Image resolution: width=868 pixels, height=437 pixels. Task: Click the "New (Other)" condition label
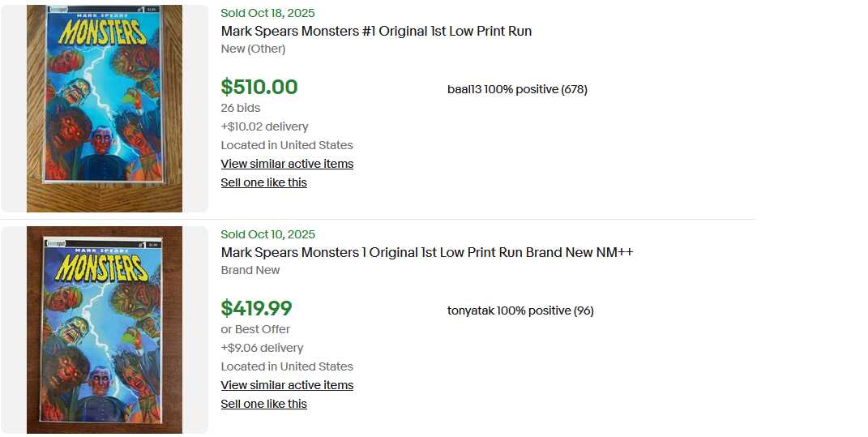pyautogui.click(x=253, y=49)
